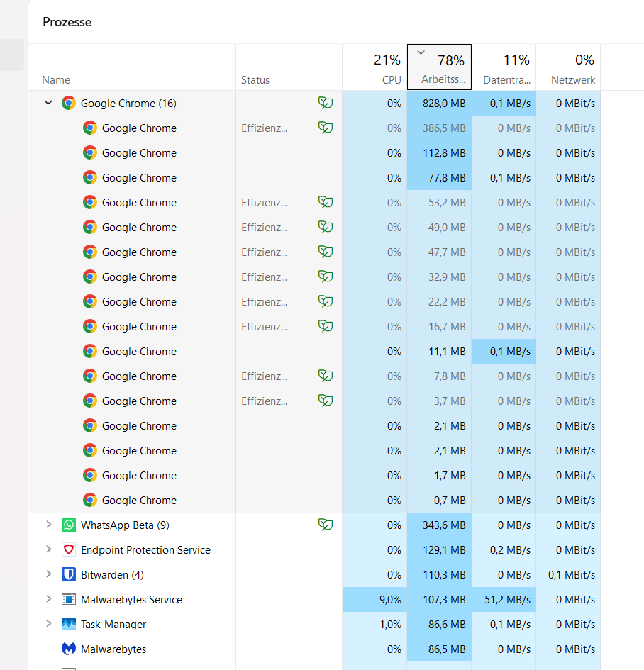Expand the Malwarebytes Service group
644x670 pixels.
48,599
